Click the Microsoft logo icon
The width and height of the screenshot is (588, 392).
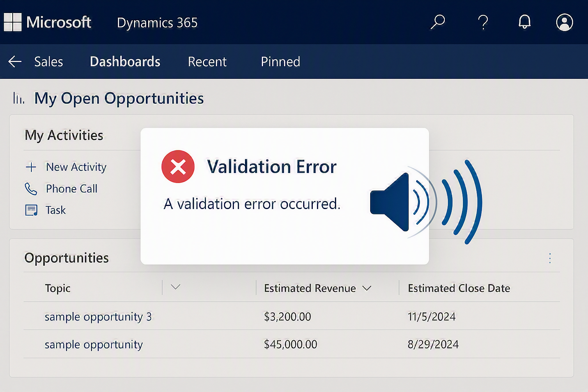pos(13,22)
